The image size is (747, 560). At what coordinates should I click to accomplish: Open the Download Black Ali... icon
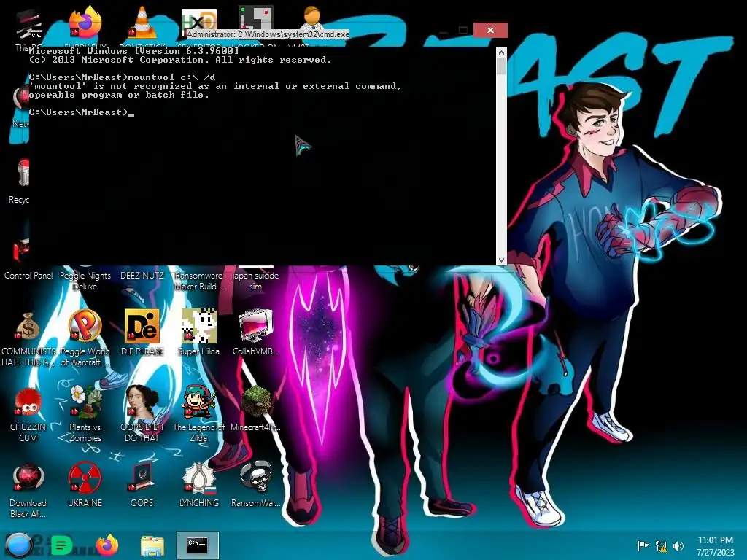(28, 478)
